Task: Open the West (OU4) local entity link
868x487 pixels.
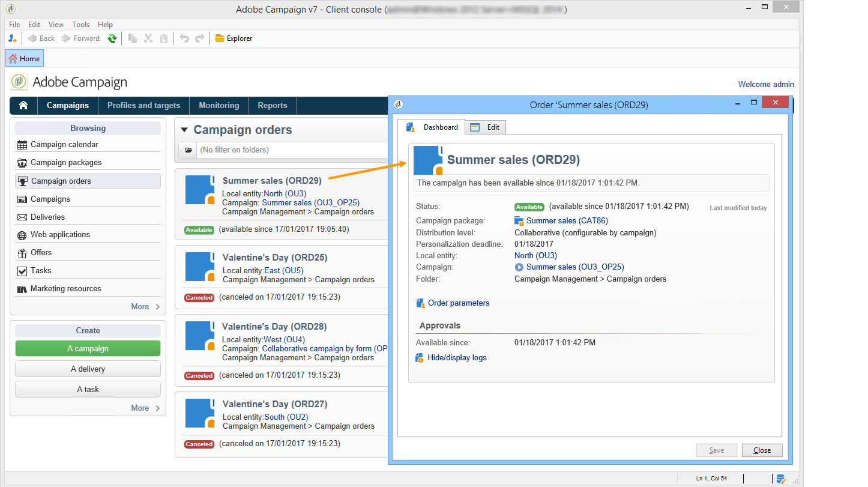Action: (285, 340)
